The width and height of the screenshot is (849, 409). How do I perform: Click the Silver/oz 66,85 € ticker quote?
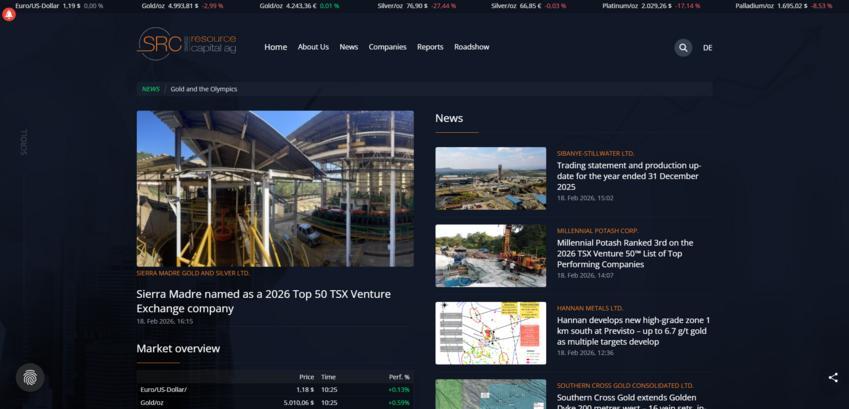click(x=529, y=6)
